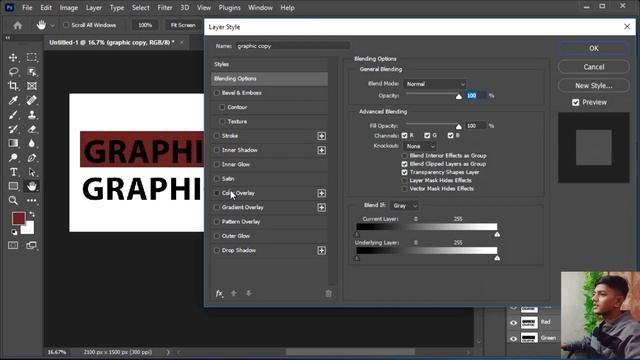Enable the Bevel & Emboss checkbox
This screenshot has width=640, height=360.
217,93
